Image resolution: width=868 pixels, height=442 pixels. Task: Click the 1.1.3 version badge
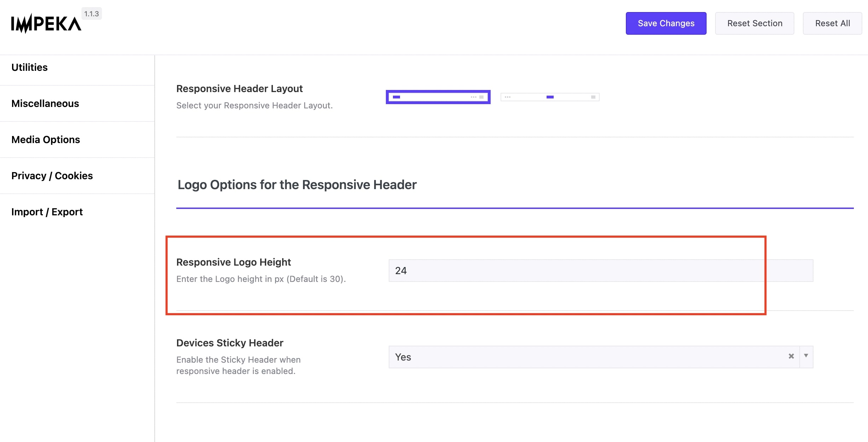click(x=91, y=14)
